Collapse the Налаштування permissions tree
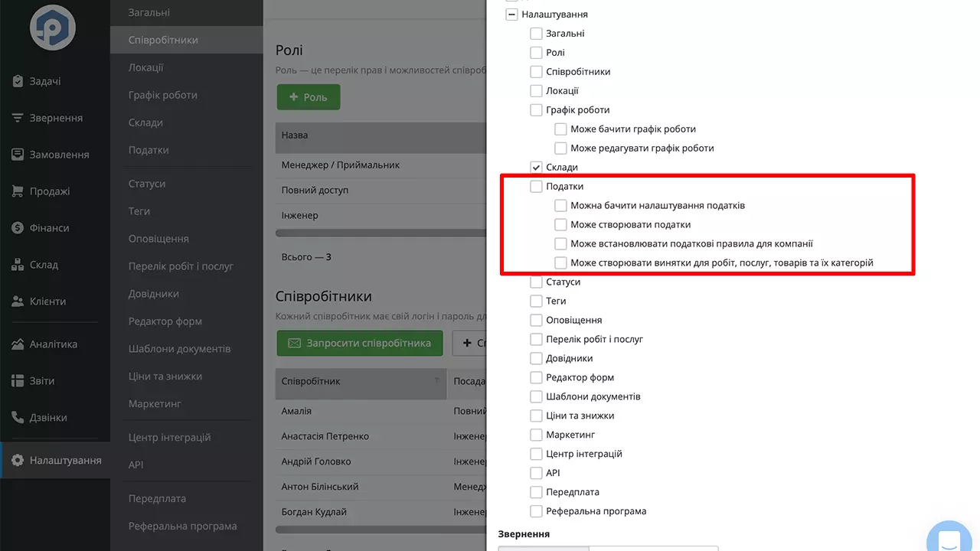980x551 pixels. [x=512, y=14]
